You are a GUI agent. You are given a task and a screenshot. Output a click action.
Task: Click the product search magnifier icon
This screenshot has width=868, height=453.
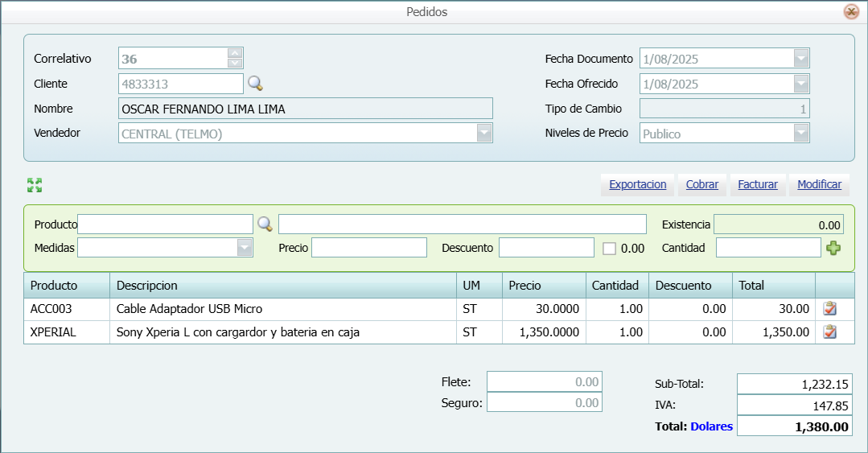pyautogui.click(x=265, y=224)
